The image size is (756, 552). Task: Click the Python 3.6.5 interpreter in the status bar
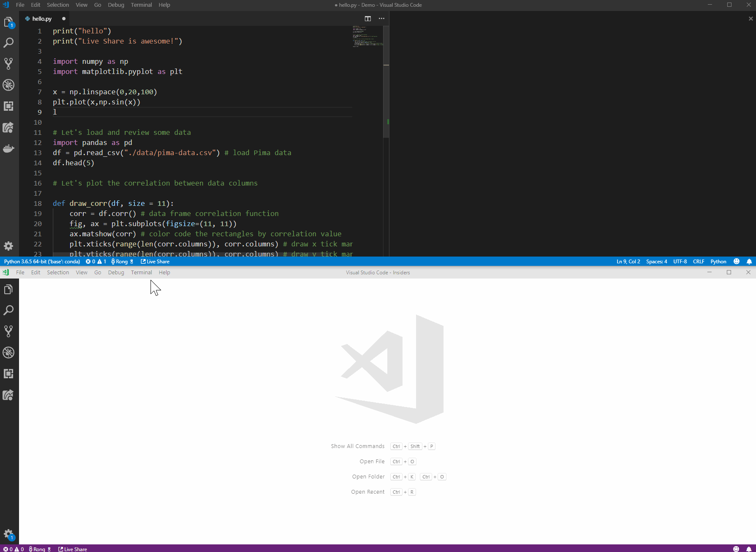(x=42, y=262)
